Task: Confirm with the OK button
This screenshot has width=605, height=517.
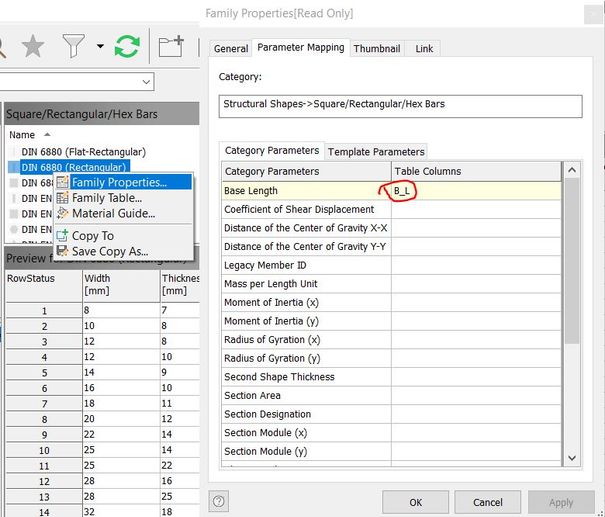Action: (416, 502)
